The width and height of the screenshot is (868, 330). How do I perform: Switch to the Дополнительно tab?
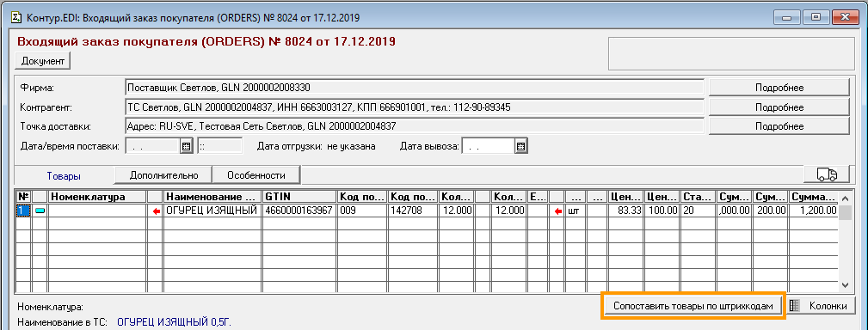[163, 175]
